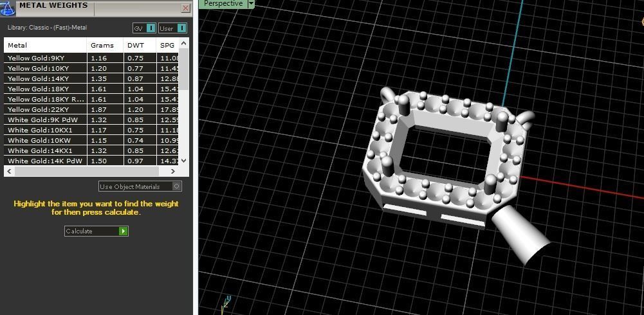Toggle Use Object Materials option

point(140,186)
